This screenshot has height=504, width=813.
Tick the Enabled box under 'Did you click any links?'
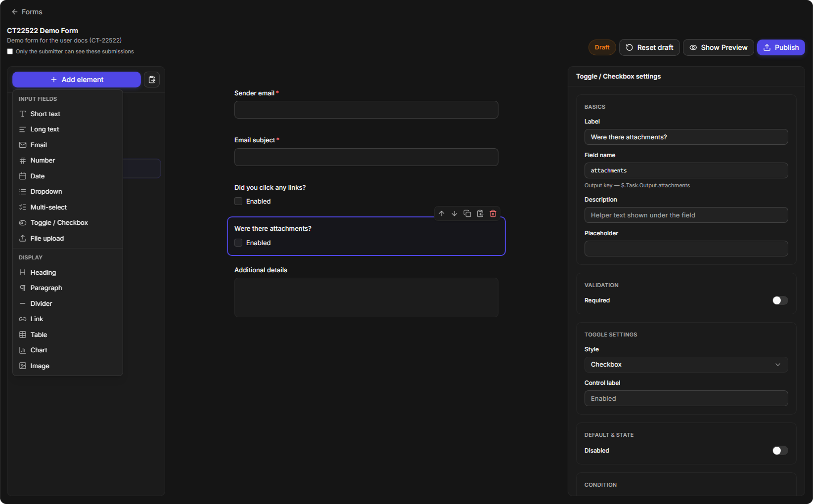coord(238,201)
